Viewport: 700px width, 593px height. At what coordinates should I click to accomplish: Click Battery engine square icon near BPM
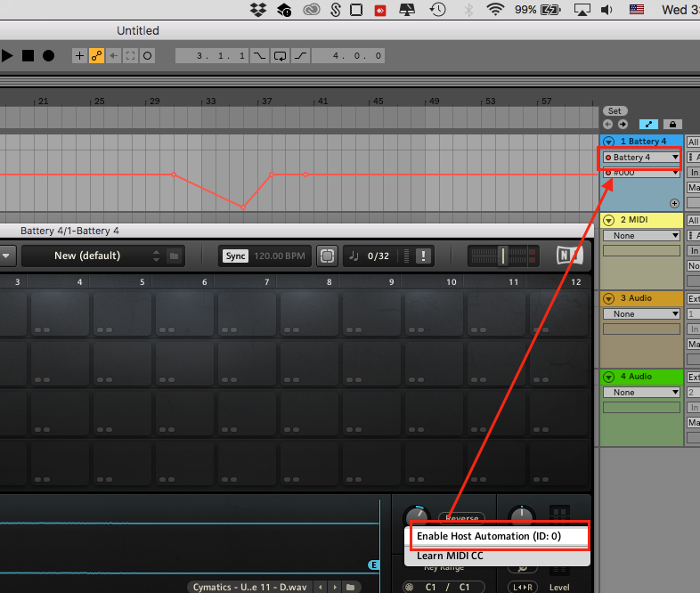click(x=327, y=256)
